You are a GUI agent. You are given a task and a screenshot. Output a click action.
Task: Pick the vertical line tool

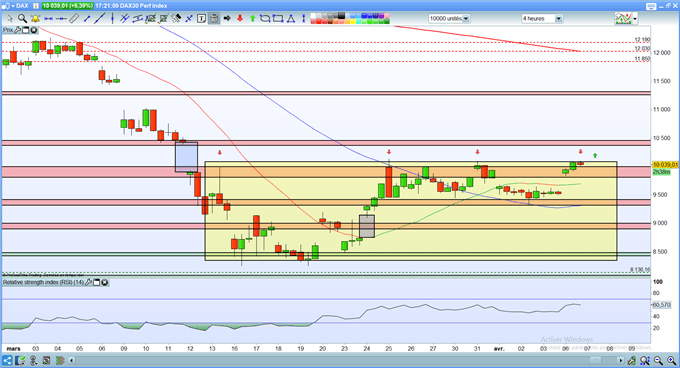click(112, 18)
